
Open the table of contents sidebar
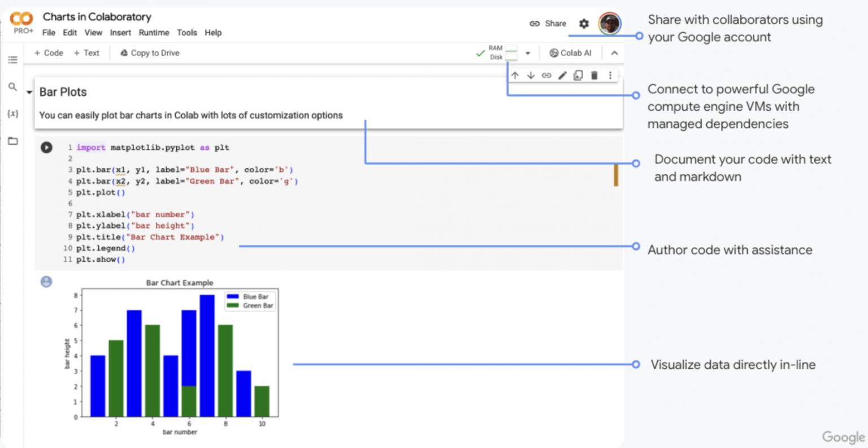coord(12,60)
